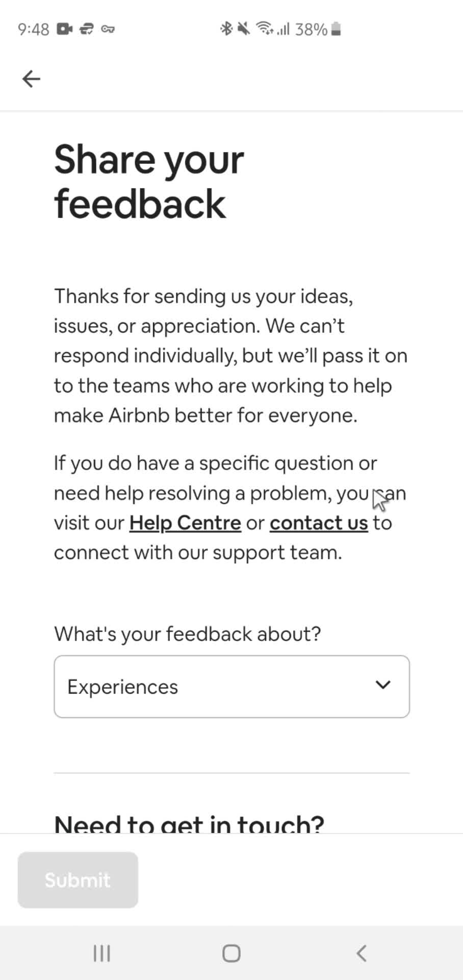Tap the Android recent apps icon
463x980 pixels.
[x=101, y=953]
